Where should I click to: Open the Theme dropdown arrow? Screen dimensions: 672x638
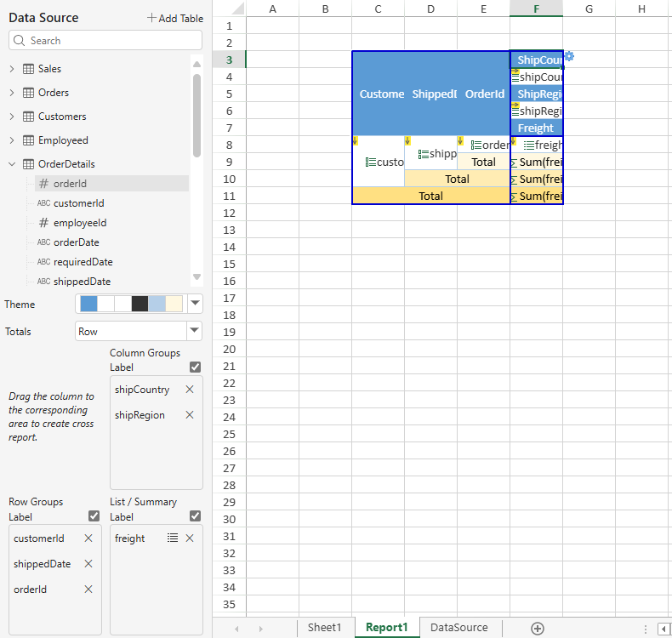point(195,304)
